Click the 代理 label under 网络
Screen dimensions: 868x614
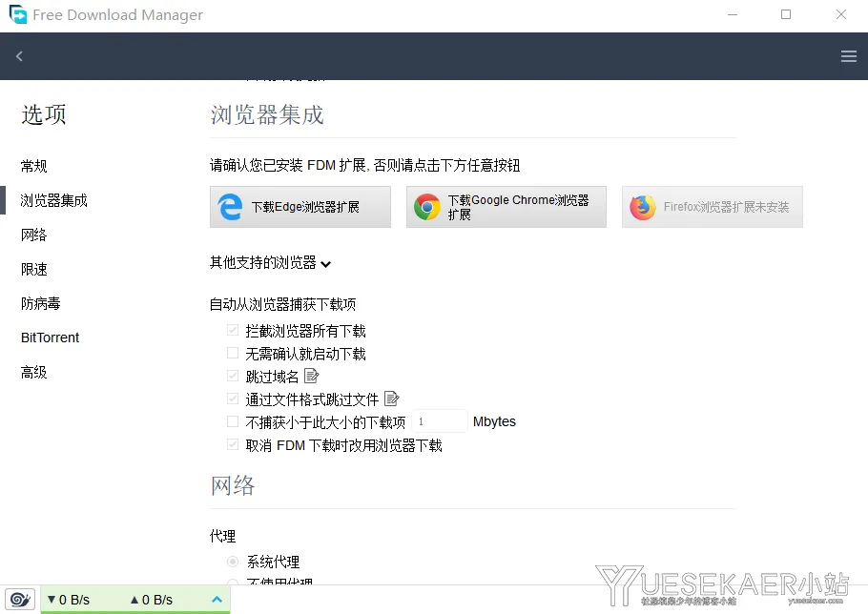click(222, 536)
